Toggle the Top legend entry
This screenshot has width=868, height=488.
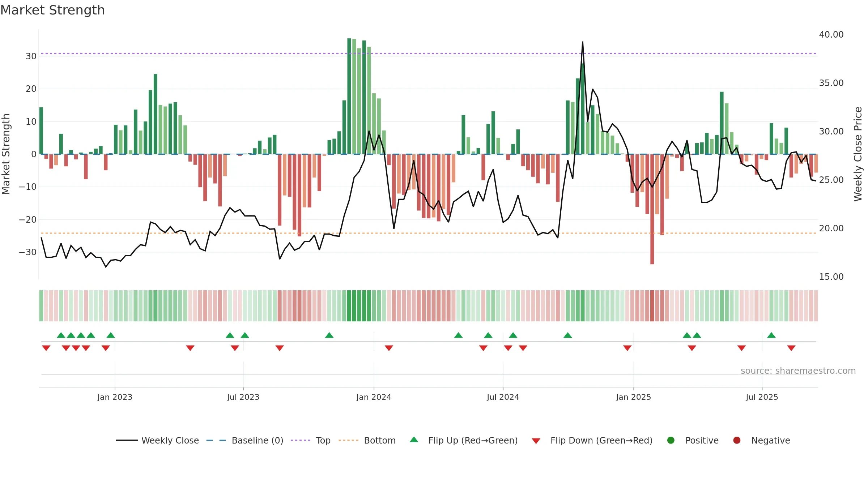[x=311, y=440]
